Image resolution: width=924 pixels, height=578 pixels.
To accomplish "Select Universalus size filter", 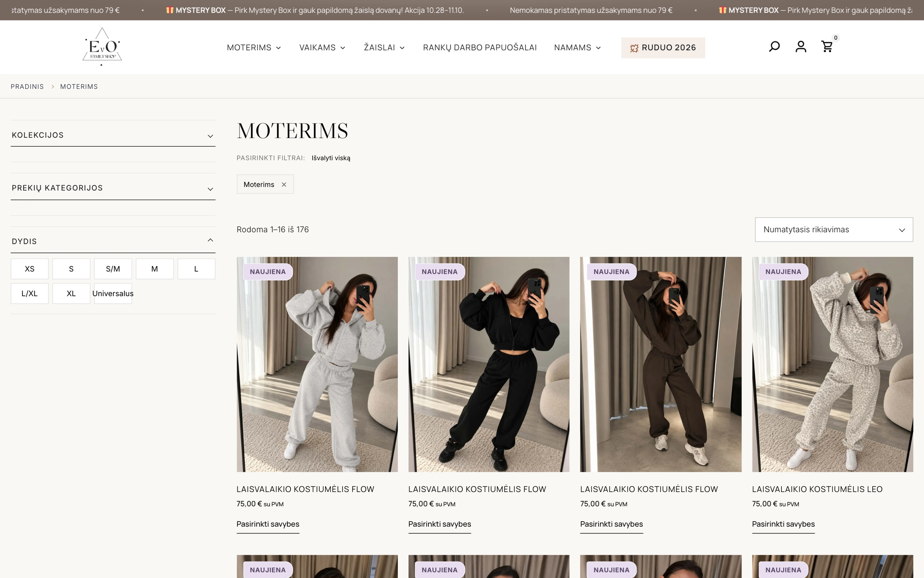I will pyautogui.click(x=113, y=294).
